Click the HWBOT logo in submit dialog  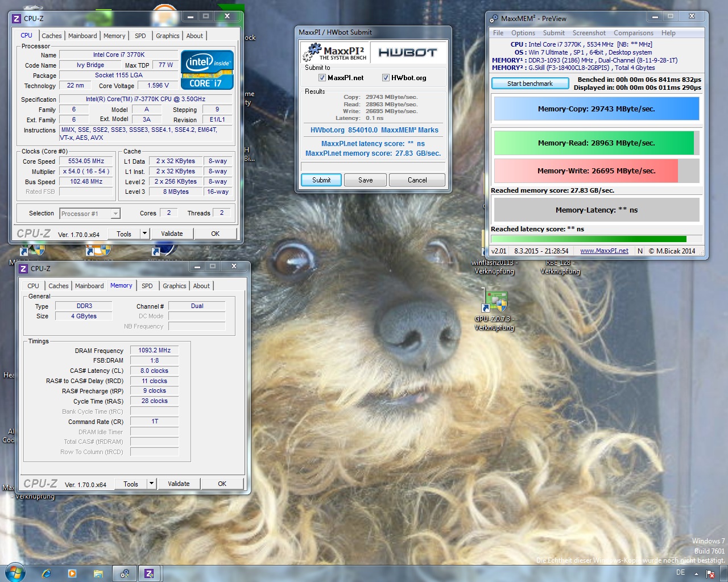point(408,52)
